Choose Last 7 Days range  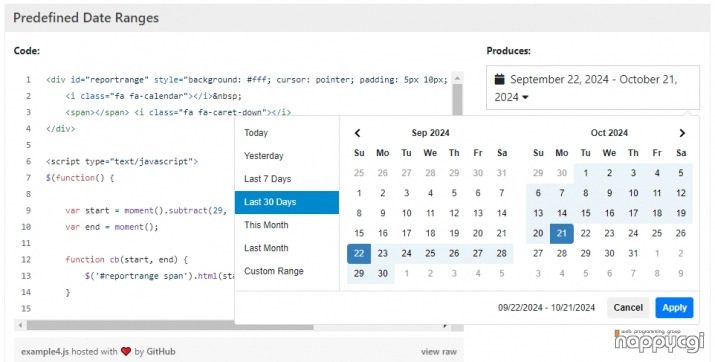coord(287,179)
